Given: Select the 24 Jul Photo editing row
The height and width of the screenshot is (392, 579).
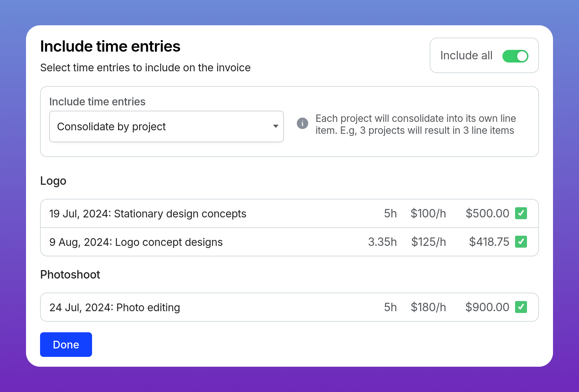Looking at the screenshot, I should 289,307.
